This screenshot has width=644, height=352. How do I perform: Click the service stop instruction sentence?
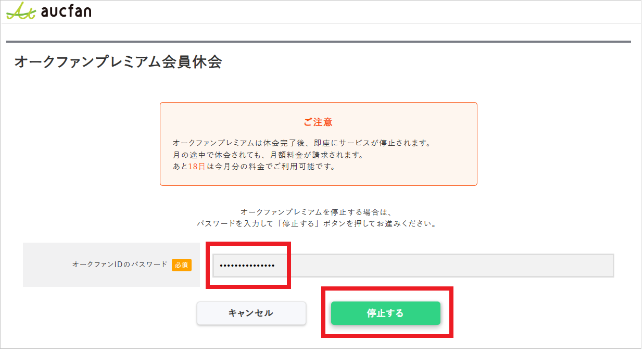pyautogui.click(x=318, y=218)
